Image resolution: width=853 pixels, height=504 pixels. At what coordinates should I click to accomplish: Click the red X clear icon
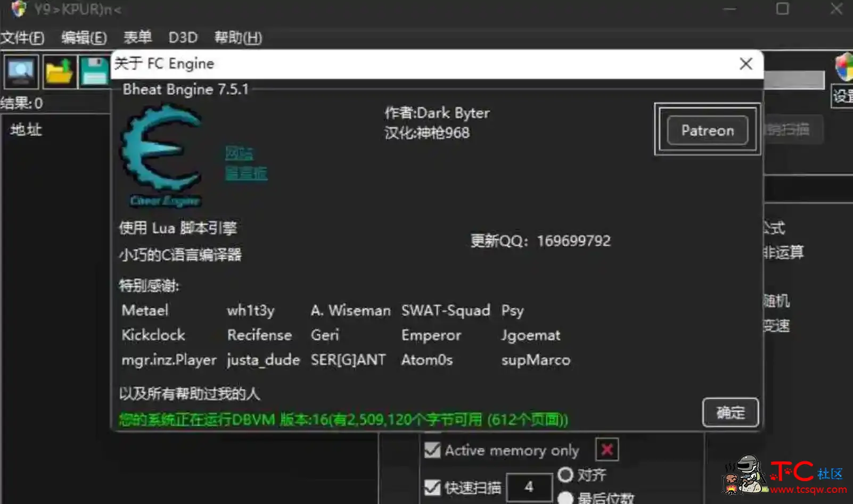(x=606, y=450)
